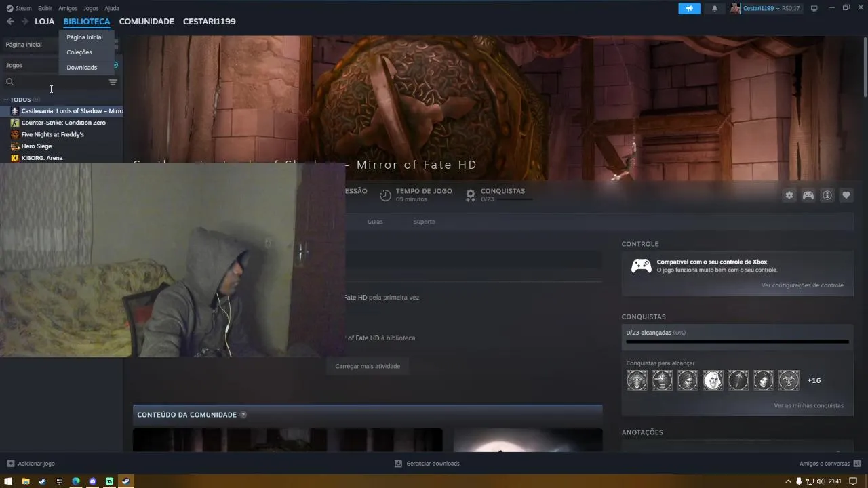Screen dimensions: 868x488
Task: Open controller configuration icon
Action: 808,195
